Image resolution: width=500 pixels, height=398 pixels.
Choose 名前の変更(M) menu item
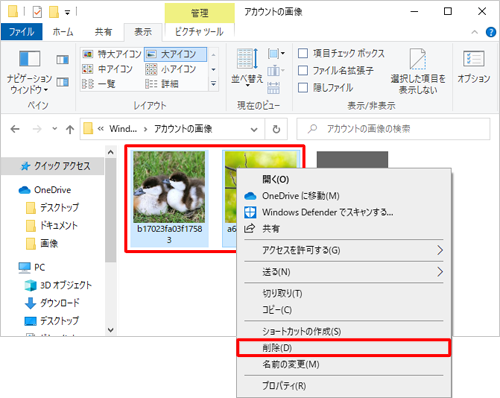[344, 364]
